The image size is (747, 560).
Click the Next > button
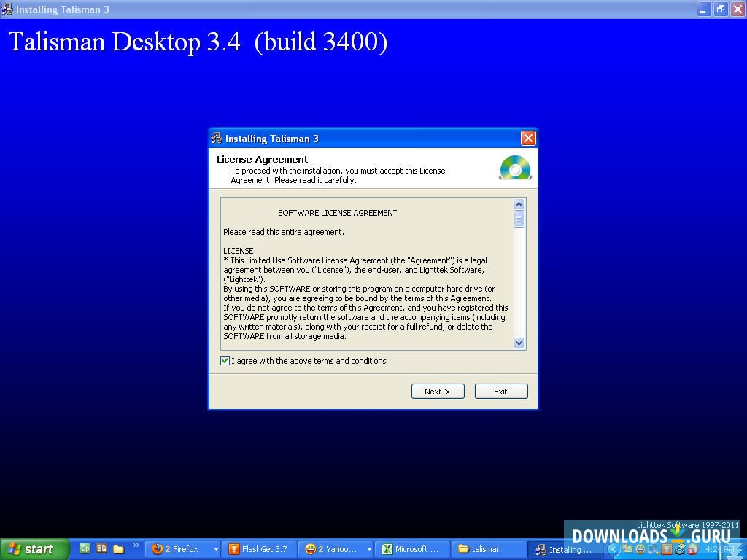(x=438, y=392)
